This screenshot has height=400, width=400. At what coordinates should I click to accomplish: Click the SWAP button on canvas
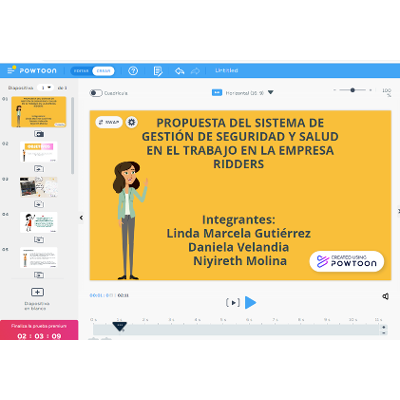pyautogui.click(x=109, y=122)
